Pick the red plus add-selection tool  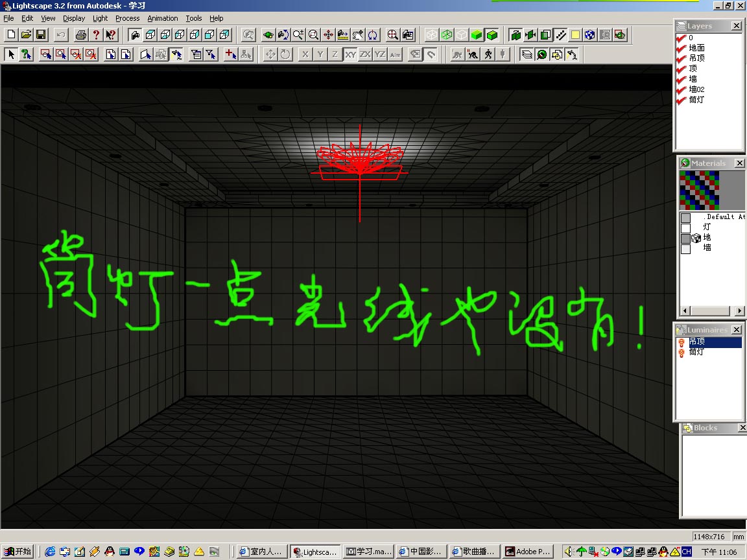[231, 54]
